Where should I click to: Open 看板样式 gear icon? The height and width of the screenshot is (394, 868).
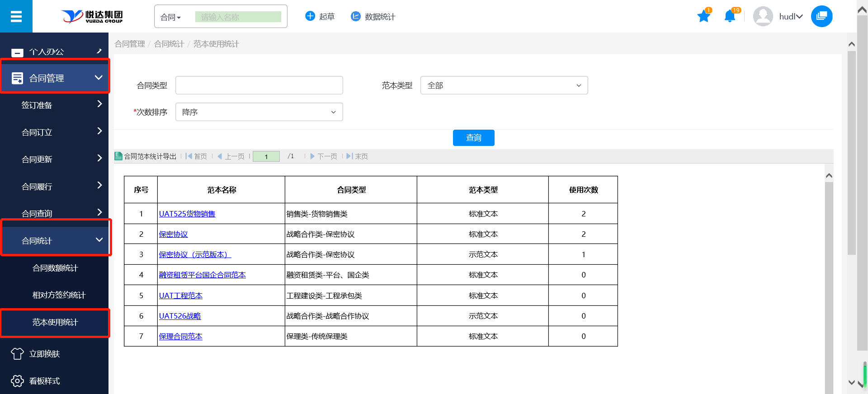tap(17, 381)
